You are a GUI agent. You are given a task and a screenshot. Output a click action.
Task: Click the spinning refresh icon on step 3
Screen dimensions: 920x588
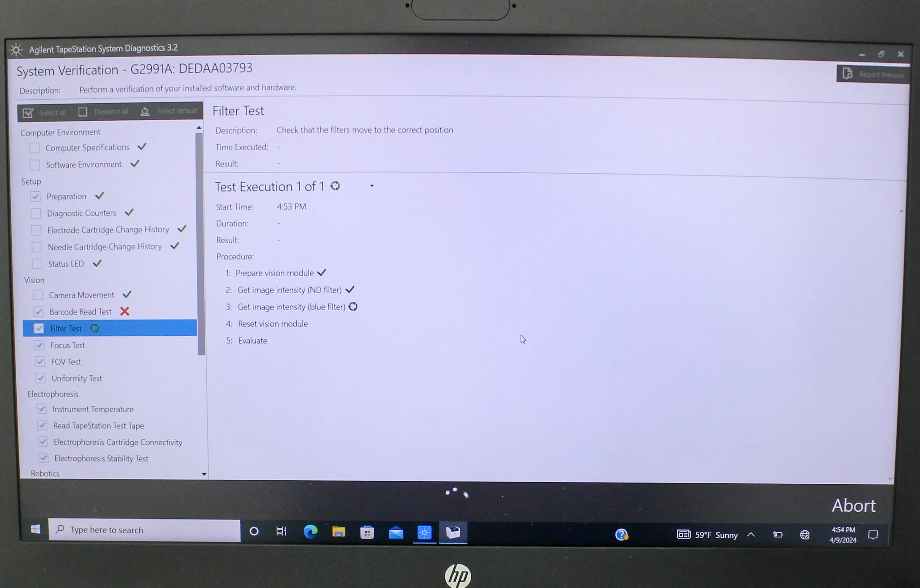(x=354, y=307)
